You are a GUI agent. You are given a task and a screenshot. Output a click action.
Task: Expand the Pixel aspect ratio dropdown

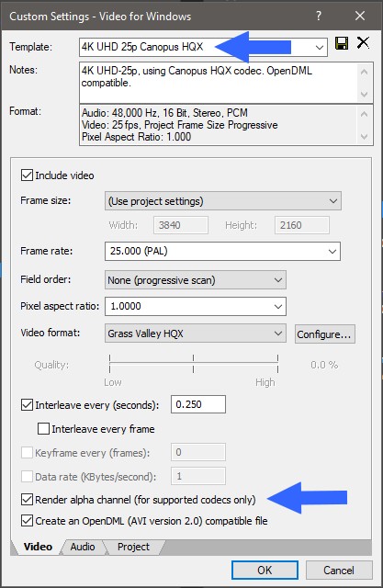[278, 306]
